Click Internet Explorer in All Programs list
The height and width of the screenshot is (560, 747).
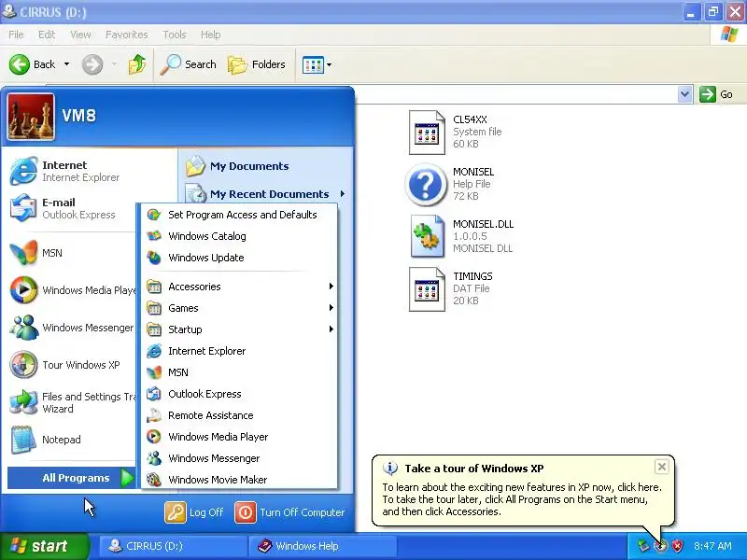tap(239, 351)
